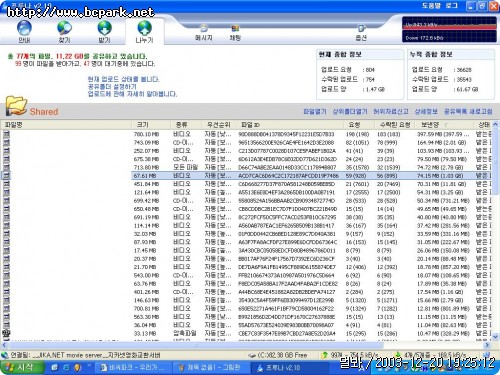This screenshot has height=375, width=500.
Task: Select the 나누기 share tab icon
Action: point(144,28)
